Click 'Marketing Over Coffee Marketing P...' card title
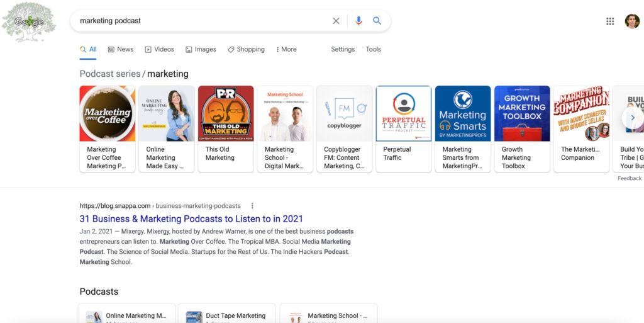 [x=106, y=158]
